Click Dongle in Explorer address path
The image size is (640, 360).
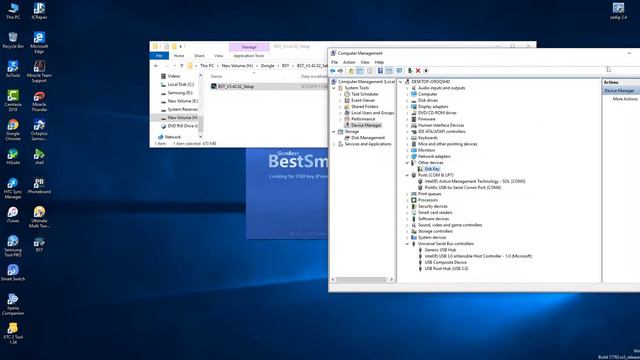tap(267, 66)
